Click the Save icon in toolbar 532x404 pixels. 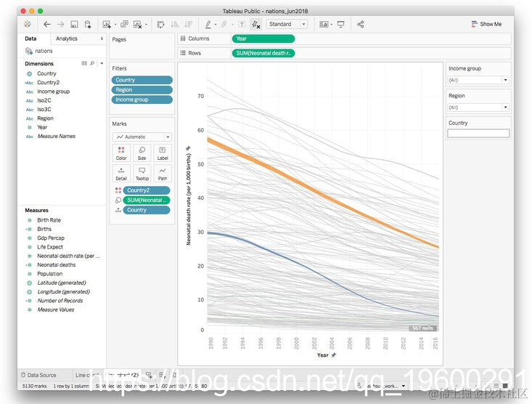74,24
